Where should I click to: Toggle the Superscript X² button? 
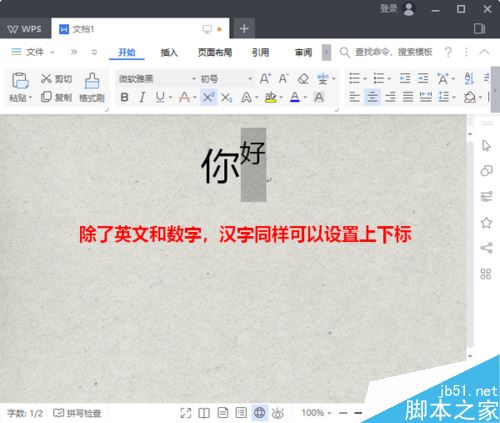pos(209,97)
